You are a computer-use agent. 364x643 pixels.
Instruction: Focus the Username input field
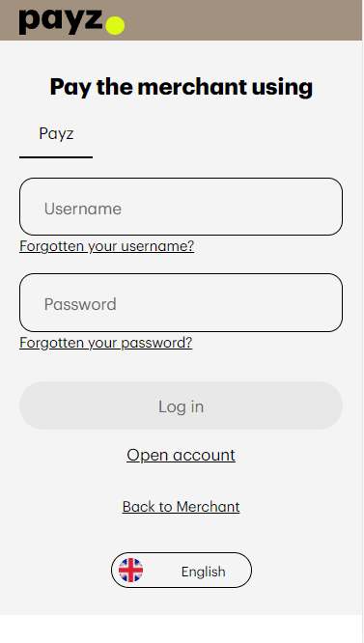coord(181,207)
